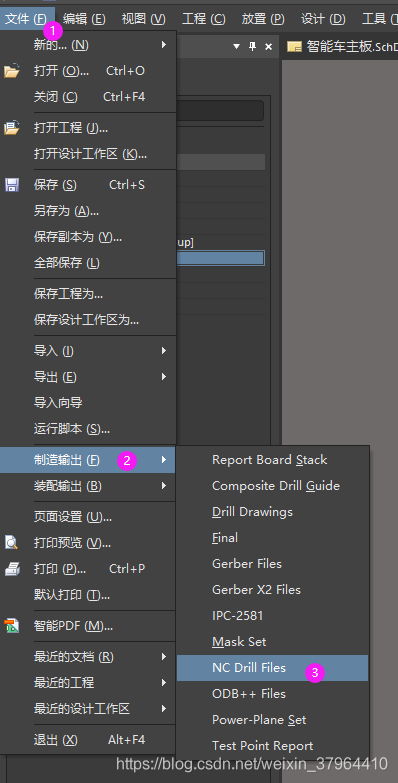398x783 pixels.
Task: Select Gerber X2 Files
Action: 272,589
